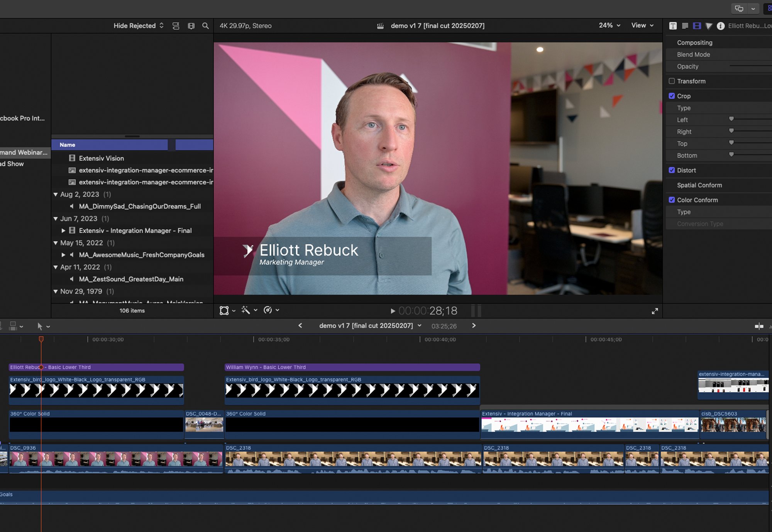Select the Blend Mode row
This screenshot has width=772, height=532.
point(718,54)
